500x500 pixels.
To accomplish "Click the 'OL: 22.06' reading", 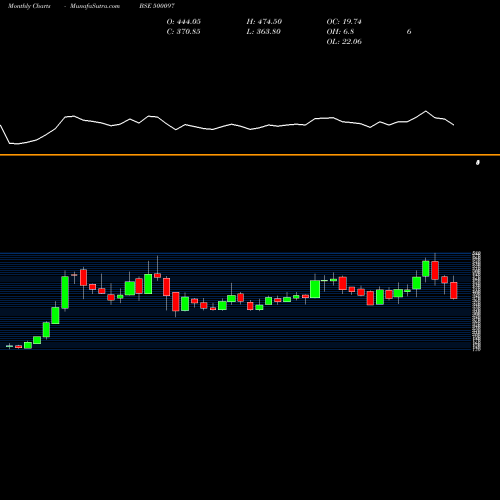I will tap(344, 42).
